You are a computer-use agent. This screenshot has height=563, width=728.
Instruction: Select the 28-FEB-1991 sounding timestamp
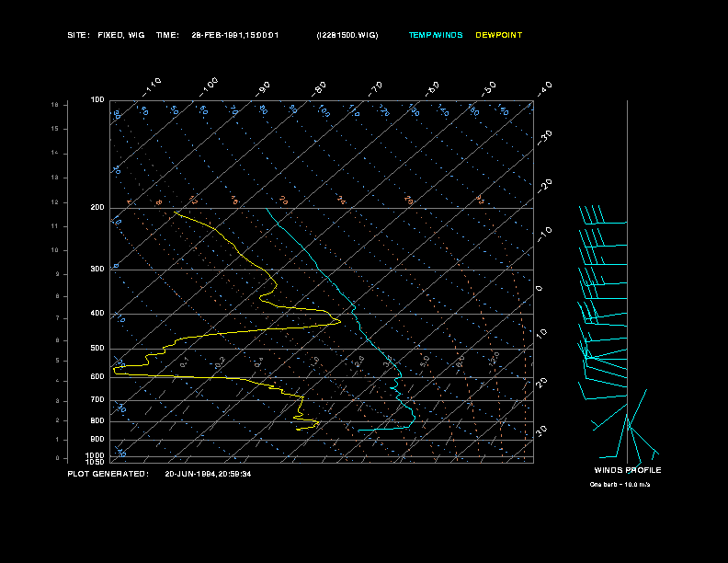[235, 35]
